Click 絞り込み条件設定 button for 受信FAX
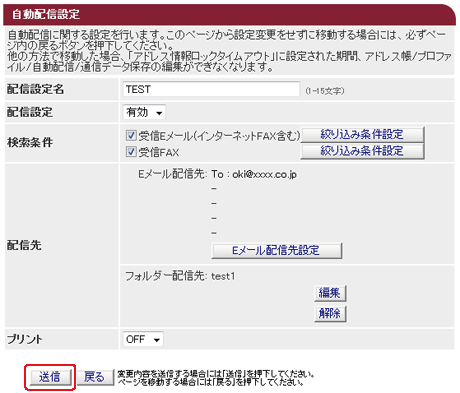Screen dimensions: 460x393 click(x=362, y=151)
